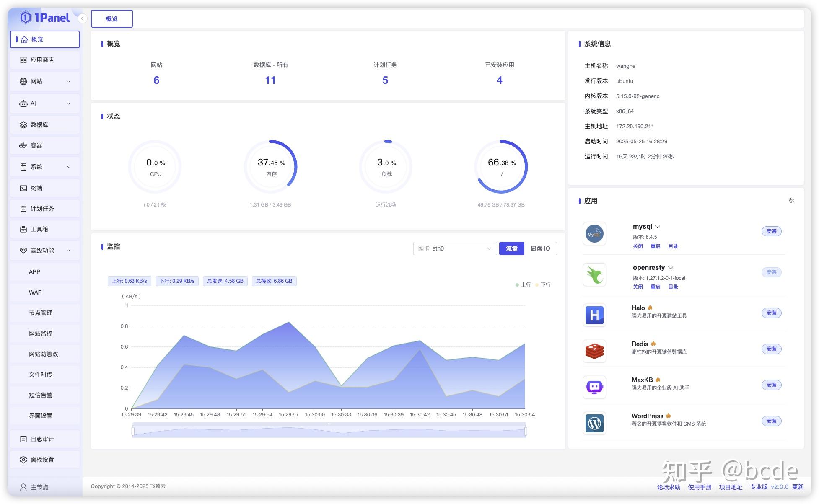This screenshot has height=504, width=819.
Task: Click the 网站 count number 6
Action: coord(156,80)
